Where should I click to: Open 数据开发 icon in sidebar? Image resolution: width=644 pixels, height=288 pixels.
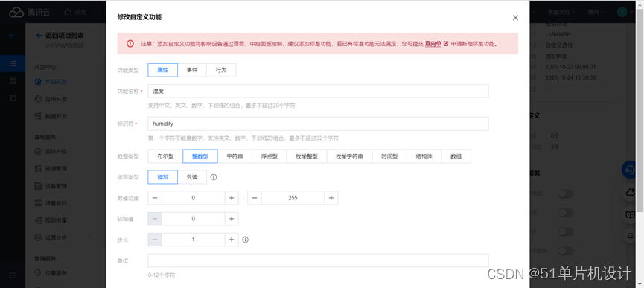point(38,116)
